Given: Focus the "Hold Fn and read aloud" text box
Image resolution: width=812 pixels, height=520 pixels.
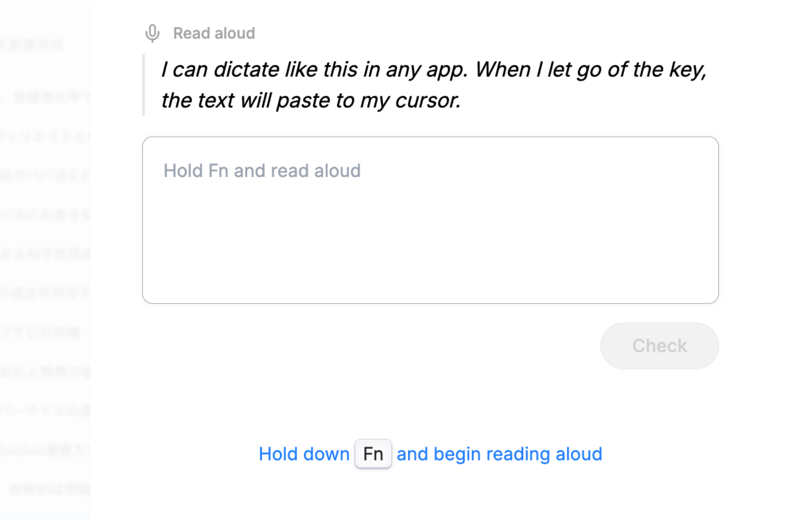Looking at the screenshot, I should tap(430, 220).
